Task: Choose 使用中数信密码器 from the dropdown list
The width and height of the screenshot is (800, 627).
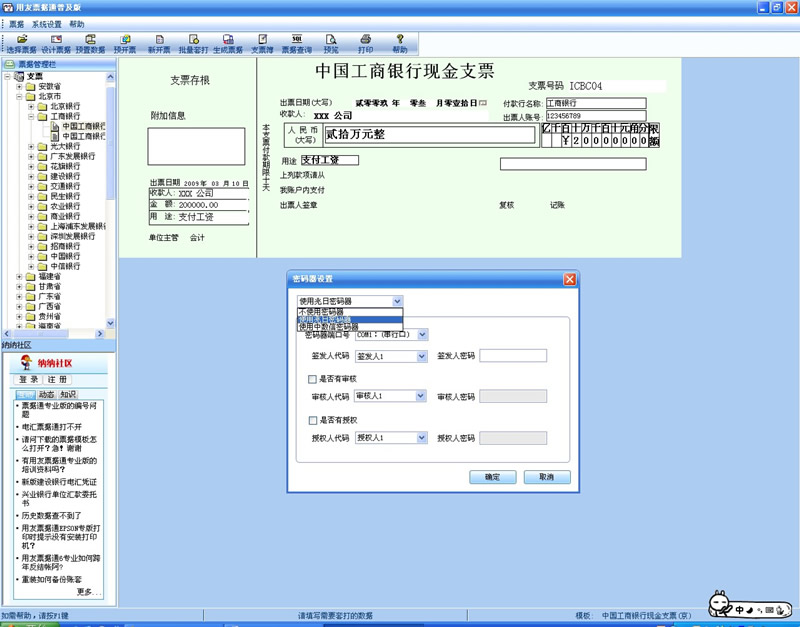Action: (350, 327)
